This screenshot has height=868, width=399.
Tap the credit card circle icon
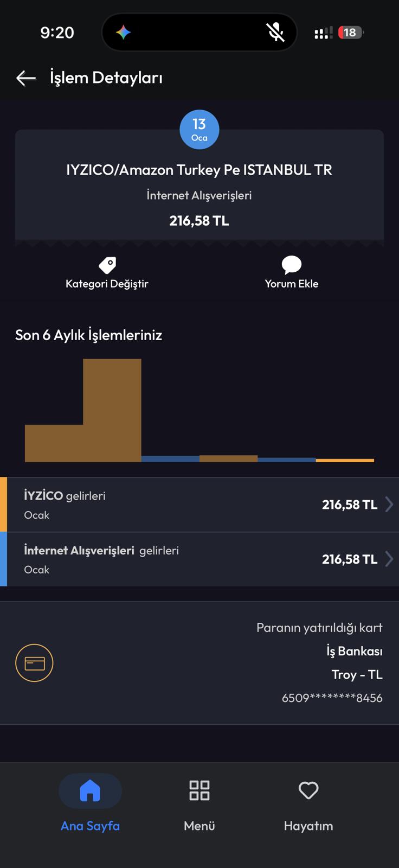[34, 663]
